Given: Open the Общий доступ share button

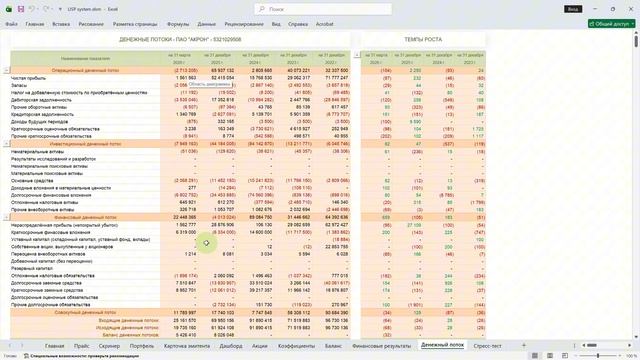Looking at the screenshot, I should pyautogui.click(x=611, y=24).
